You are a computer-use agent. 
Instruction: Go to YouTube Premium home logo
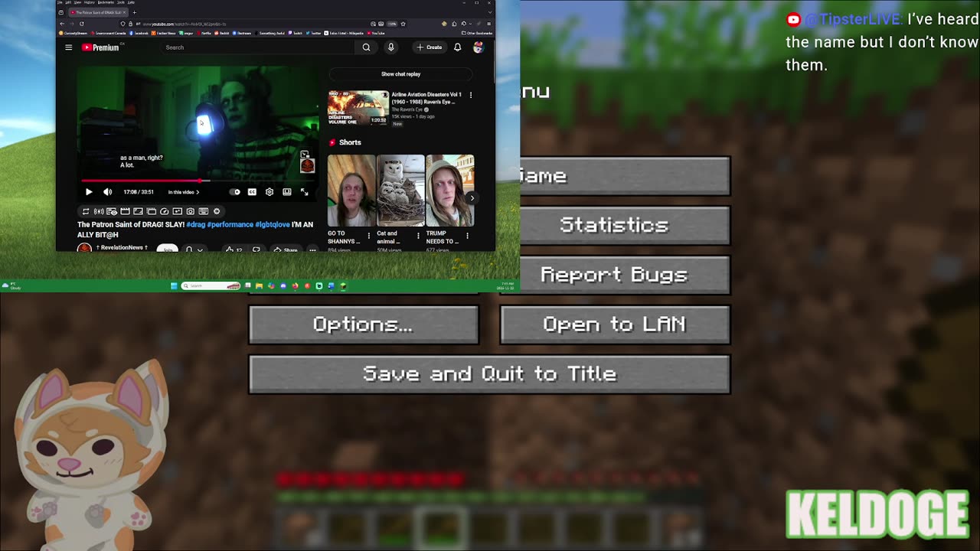[101, 47]
